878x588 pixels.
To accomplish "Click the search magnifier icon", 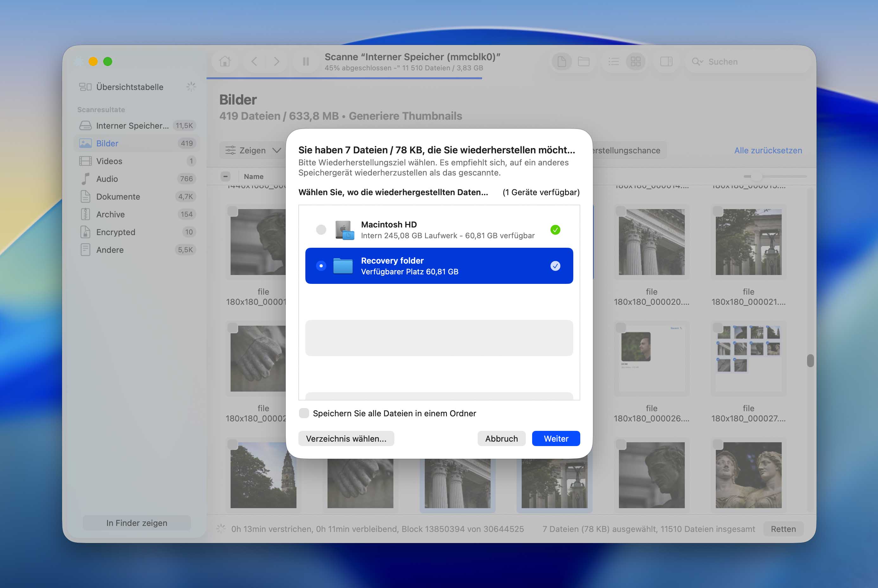I will pos(697,61).
